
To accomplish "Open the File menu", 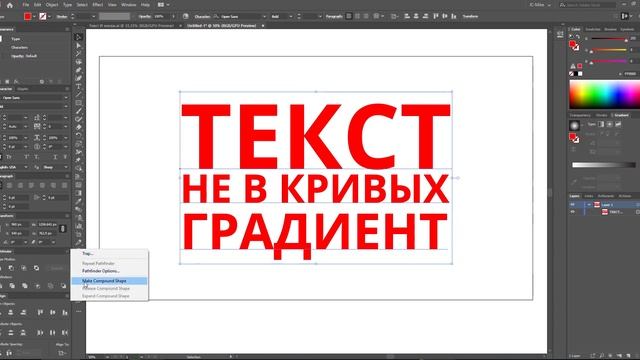I will click(26, 5).
